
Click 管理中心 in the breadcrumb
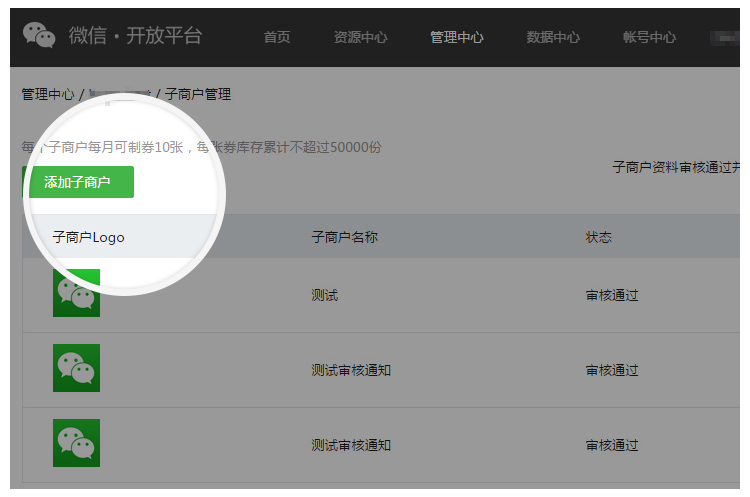pyautogui.click(x=48, y=94)
